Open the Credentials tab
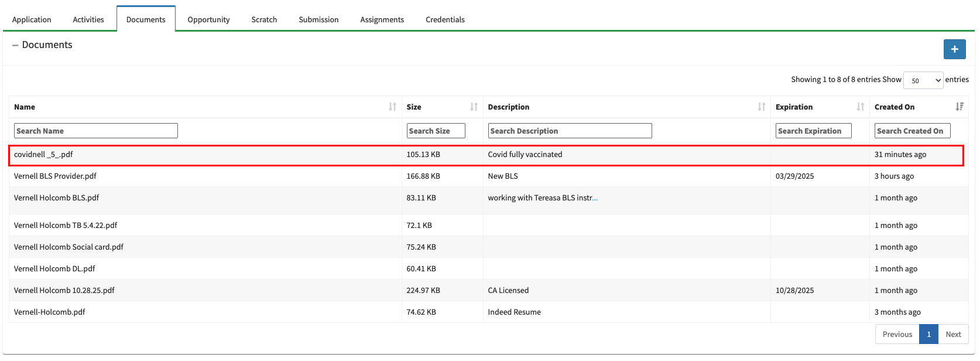This screenshot has height=361, width=980. 445,19
